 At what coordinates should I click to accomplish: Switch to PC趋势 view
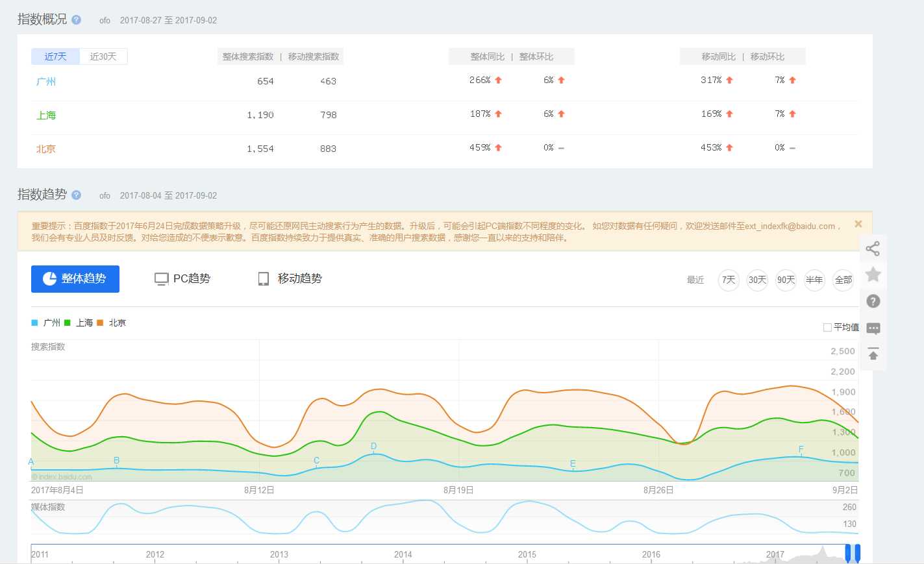182,278
